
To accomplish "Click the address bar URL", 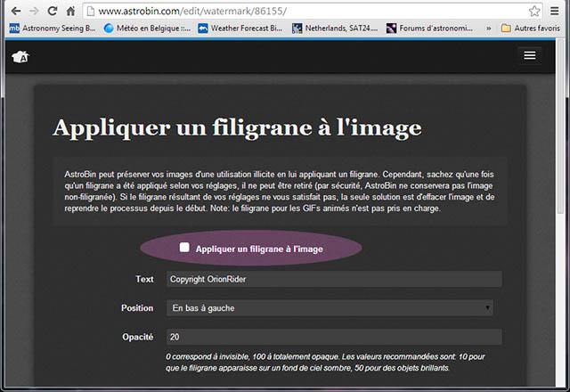I will 192,12.
